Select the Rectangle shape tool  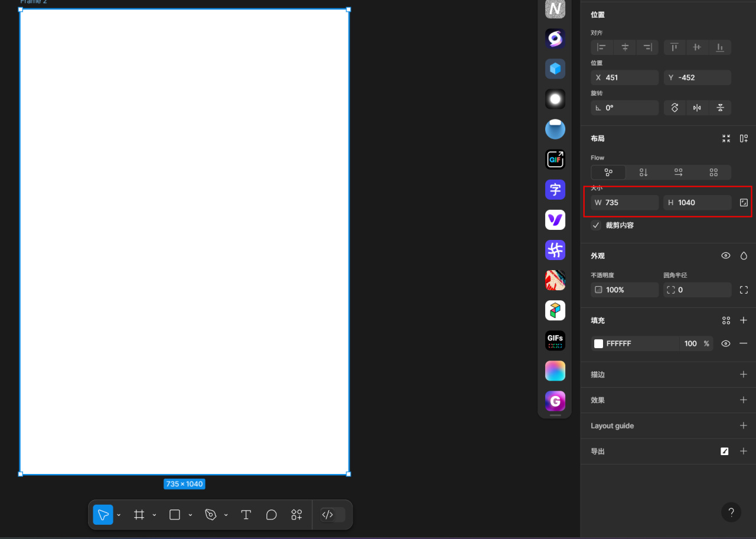pyautogui.click(x=175, y=515)
